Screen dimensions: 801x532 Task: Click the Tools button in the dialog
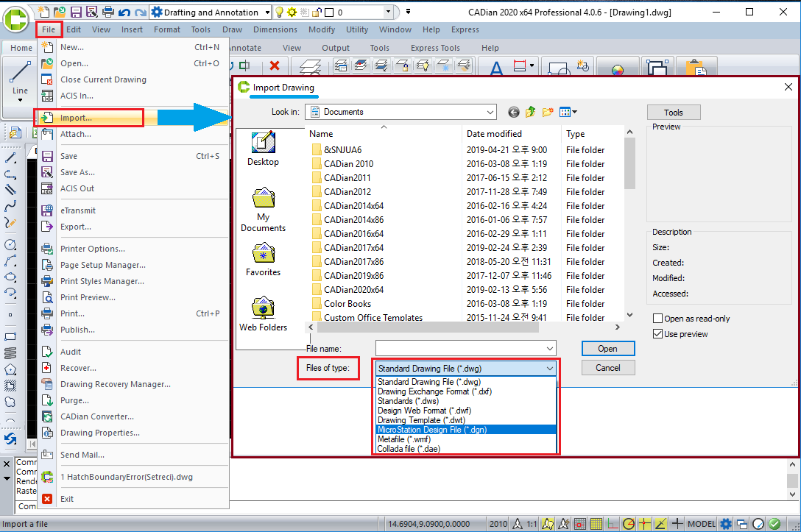[x=674, y=113]
